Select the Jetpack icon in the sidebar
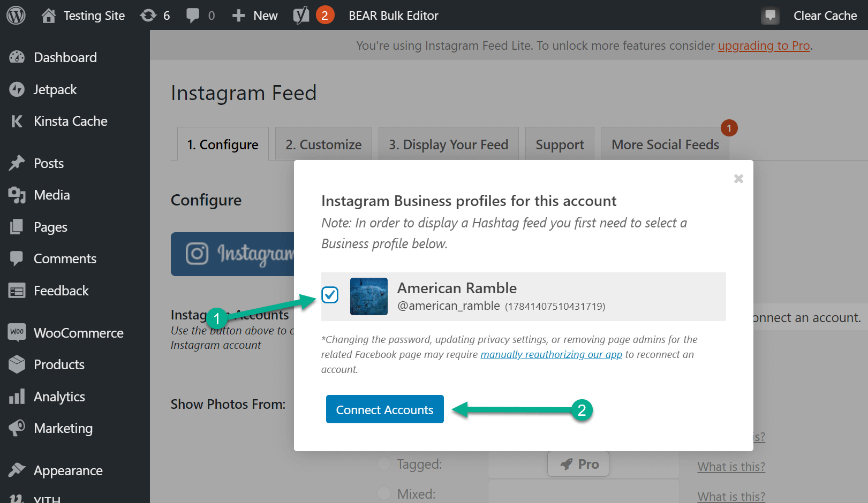This screenshot has width=868, height=503. click(x=18, y=89)
